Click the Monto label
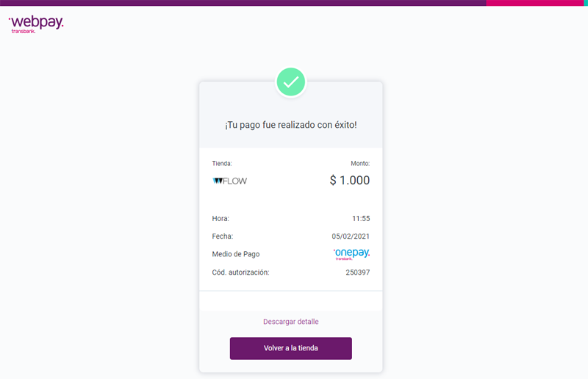This screenshot has height=379, width=588. (360, 164)
